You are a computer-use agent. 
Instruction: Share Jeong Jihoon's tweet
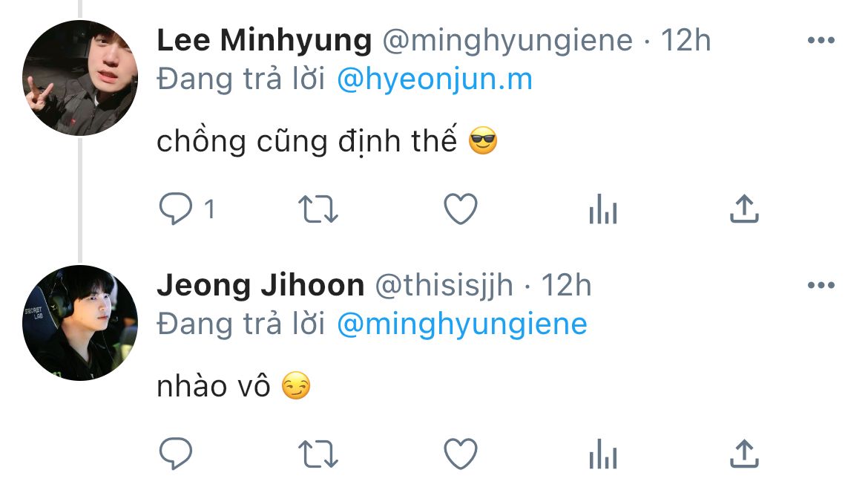click(x=744, y=452)
